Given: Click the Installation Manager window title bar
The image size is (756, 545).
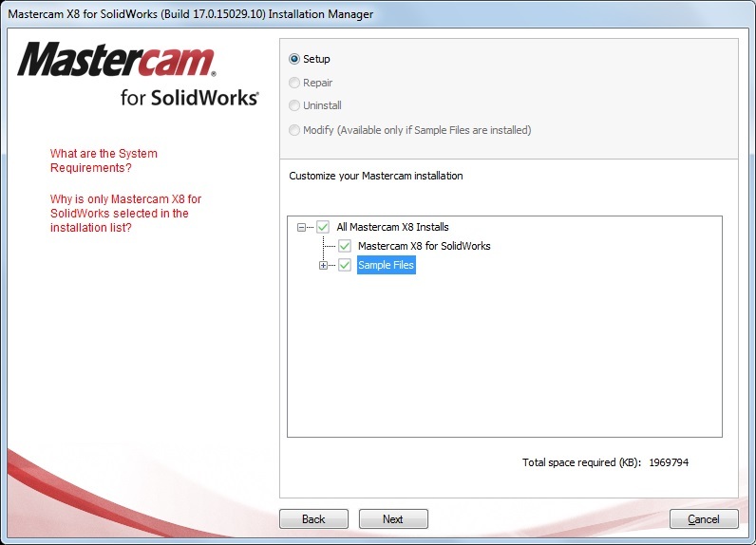Looking at the screenshot, I should pyautogui.click(x=378, y=14).
